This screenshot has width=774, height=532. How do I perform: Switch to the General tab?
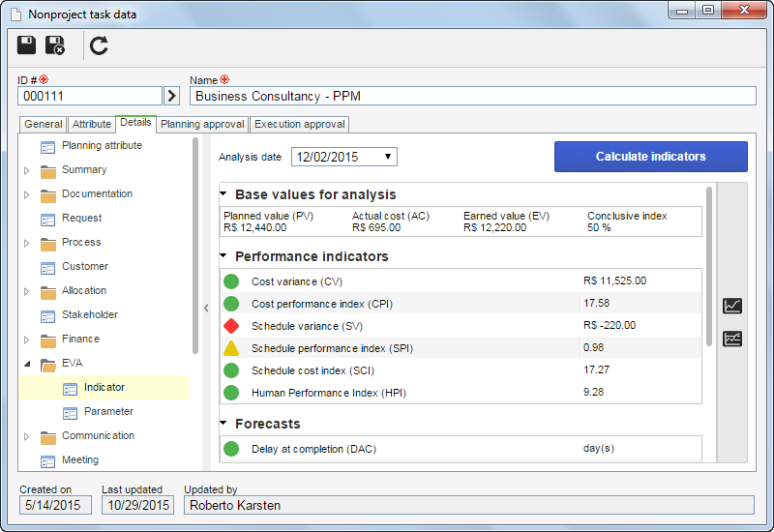pyautogui.click(x=43, y=124)
